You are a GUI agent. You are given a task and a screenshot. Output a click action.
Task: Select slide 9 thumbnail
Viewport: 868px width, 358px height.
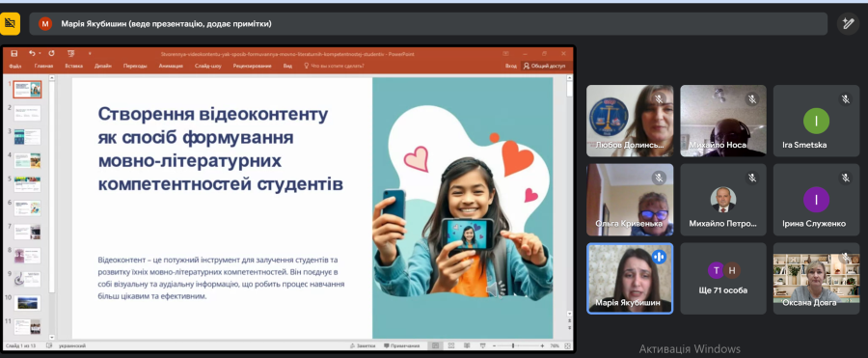[27, 279]
